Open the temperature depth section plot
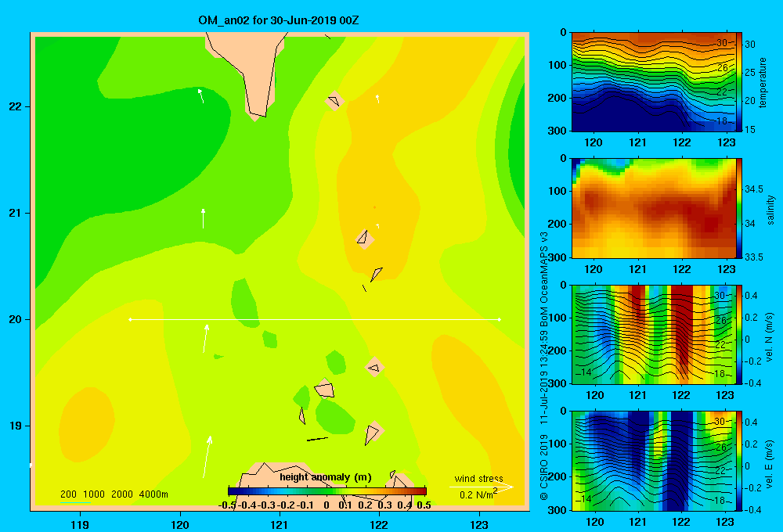Image resolution: width=783 pixels, height=532 pixels. 654,82
